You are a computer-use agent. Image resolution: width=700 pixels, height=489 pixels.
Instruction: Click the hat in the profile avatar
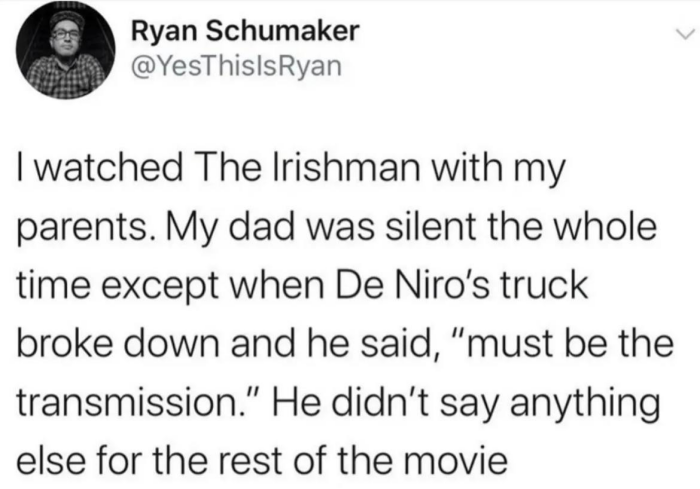coord(65,22)
